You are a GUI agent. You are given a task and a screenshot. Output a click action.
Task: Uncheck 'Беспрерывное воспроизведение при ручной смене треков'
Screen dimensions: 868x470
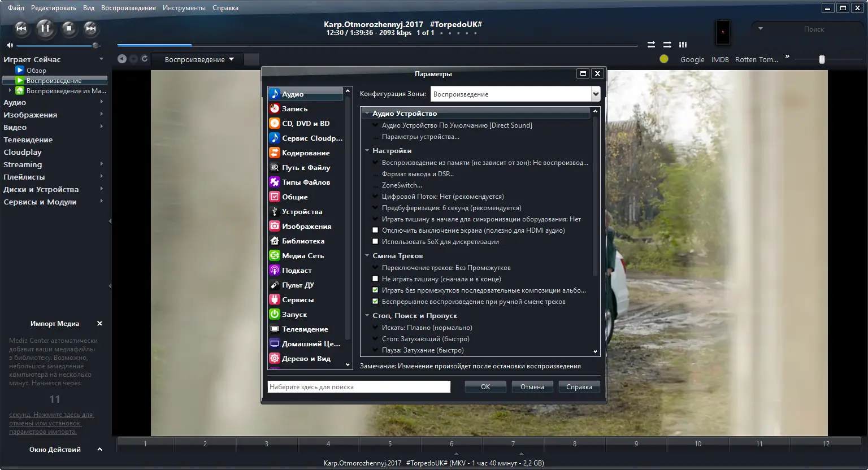pyautogui.click(x=375, y=302)
